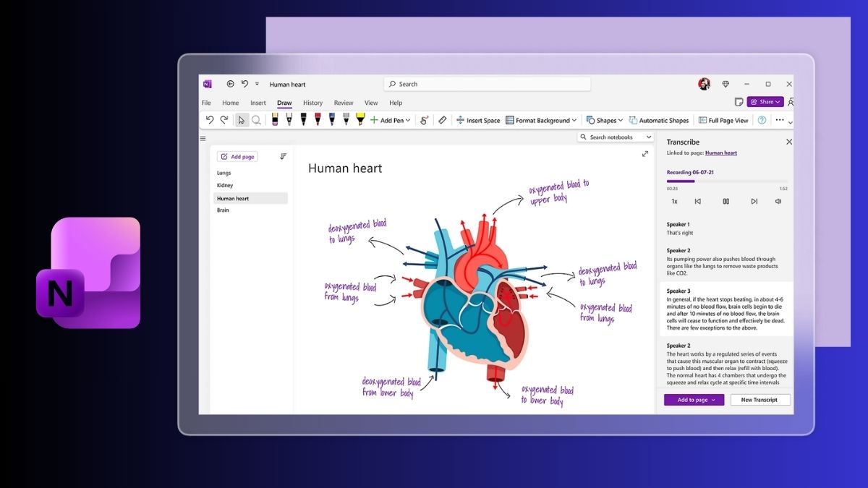Click the Add to page button

tap(692, 399)
